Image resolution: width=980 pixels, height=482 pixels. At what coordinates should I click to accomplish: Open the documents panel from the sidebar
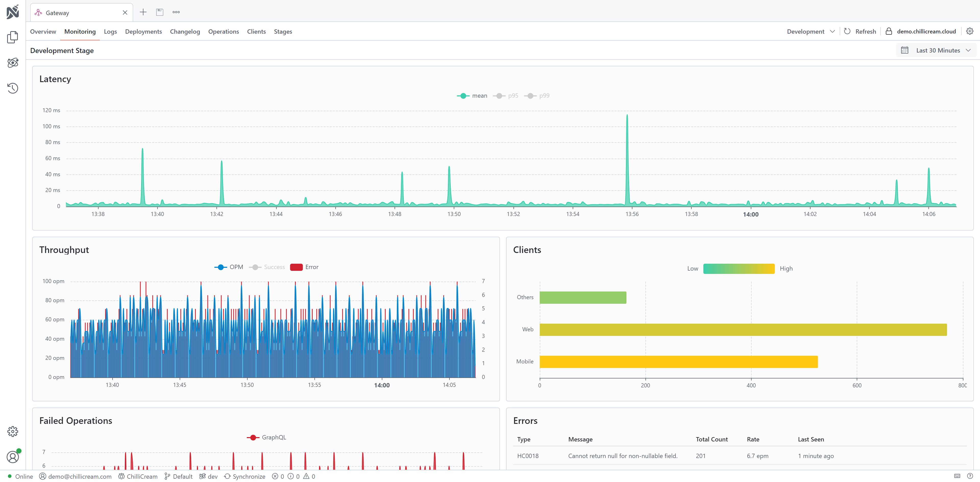pos(13,37)
